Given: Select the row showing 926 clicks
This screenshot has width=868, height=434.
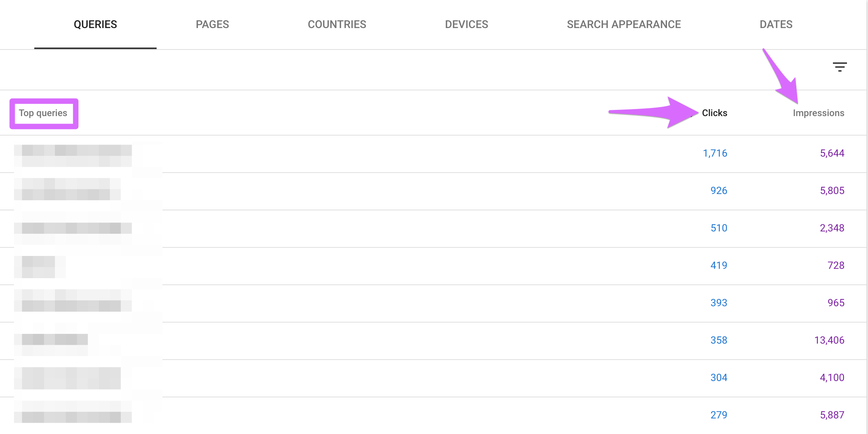Looking at the screenshot, I should click(x=433, y=191).
